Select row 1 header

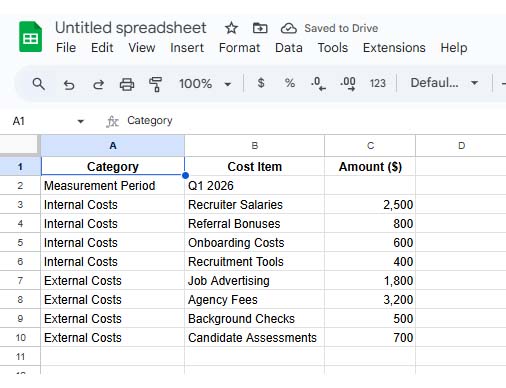pyautogui.click(x=20, y=166)
